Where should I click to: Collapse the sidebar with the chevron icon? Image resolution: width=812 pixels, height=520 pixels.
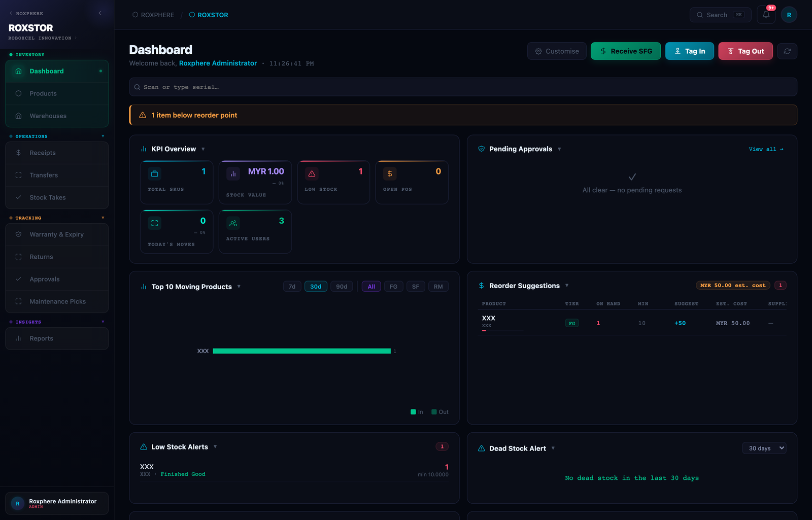coord(100,13)
